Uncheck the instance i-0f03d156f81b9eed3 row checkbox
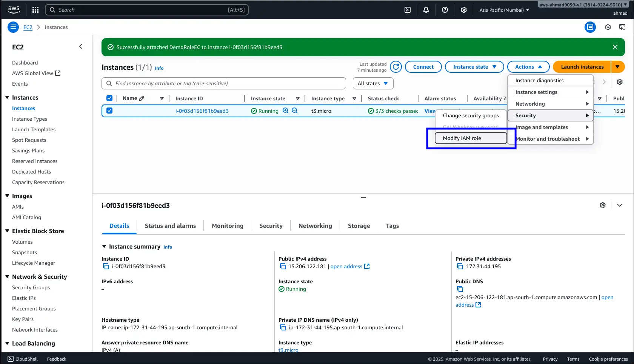Viewport: 634px width, 364px height. (109, 111)
